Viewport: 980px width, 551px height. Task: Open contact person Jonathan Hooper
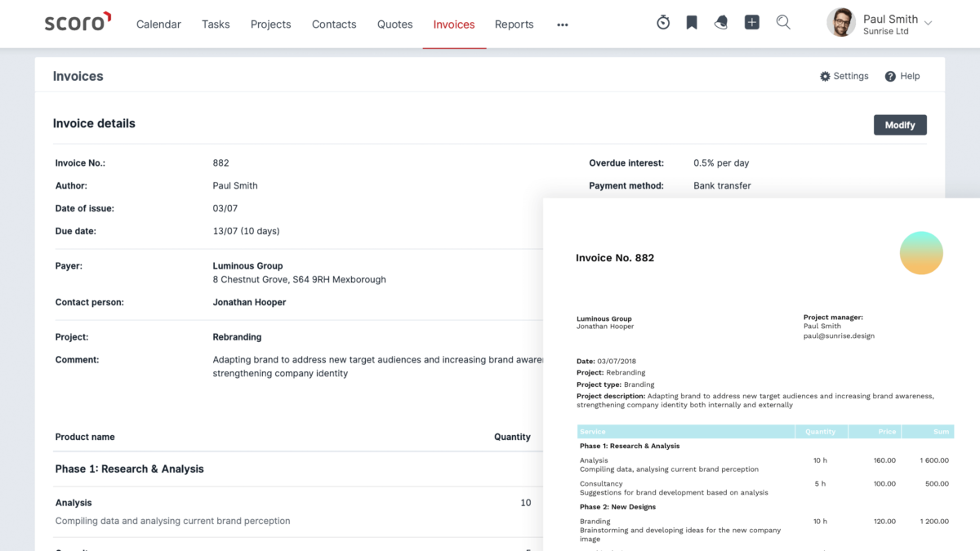249,302
